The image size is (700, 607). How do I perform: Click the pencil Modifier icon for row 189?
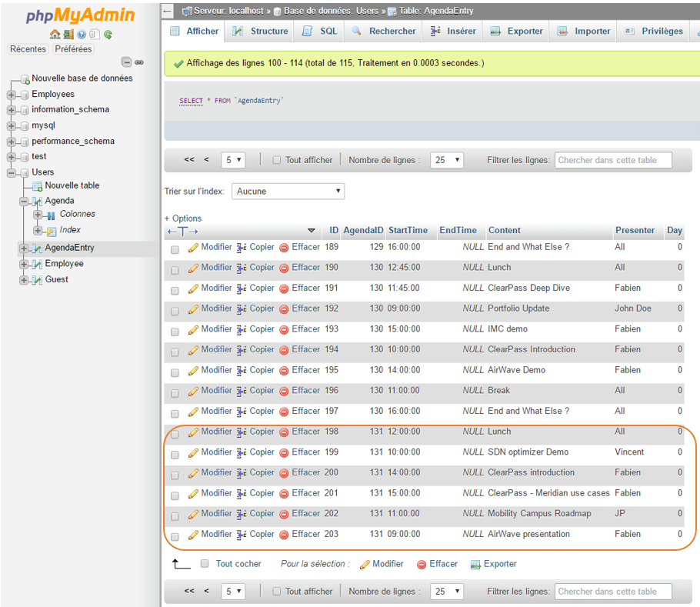pyautogui.click(x=193, y=248)
